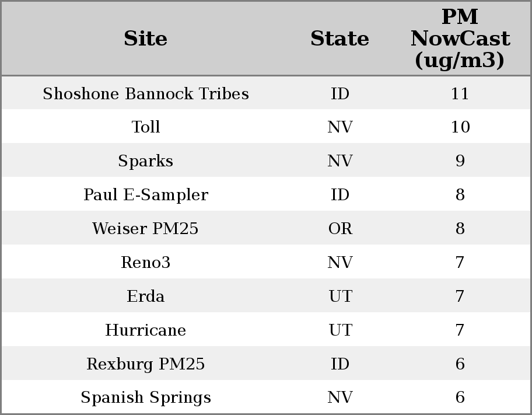The image size is (532, 415).
Task: Click the Site column header
Action: coord(146,39)
